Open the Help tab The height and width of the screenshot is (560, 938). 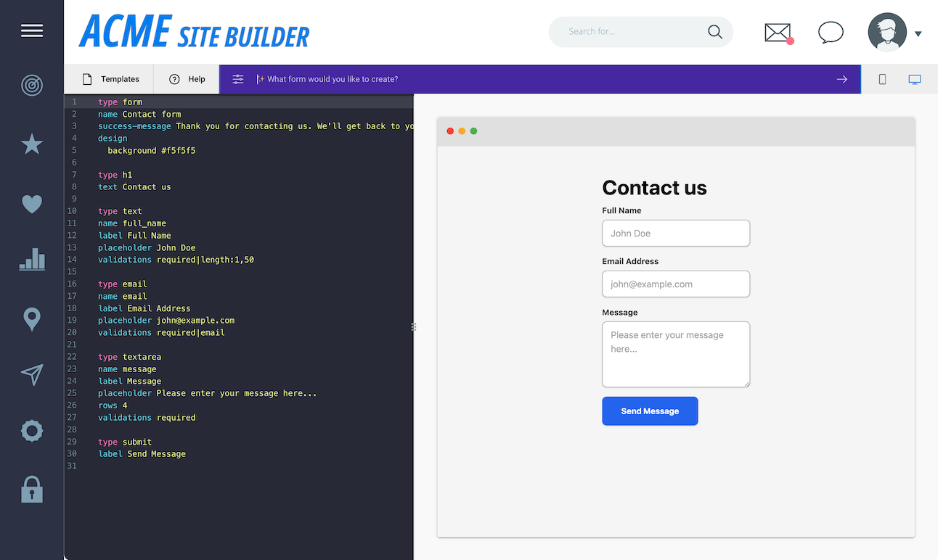pos(187,79)
